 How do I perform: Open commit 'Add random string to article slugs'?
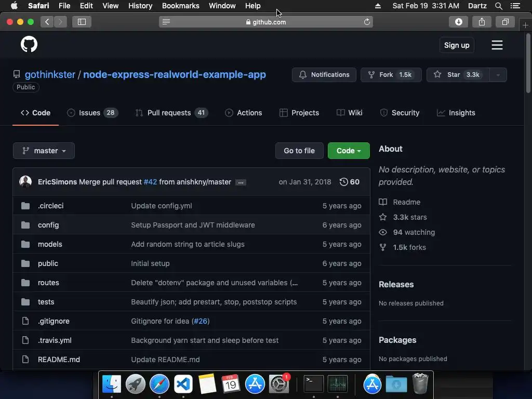pyautogui.click(x=188, y=244)
